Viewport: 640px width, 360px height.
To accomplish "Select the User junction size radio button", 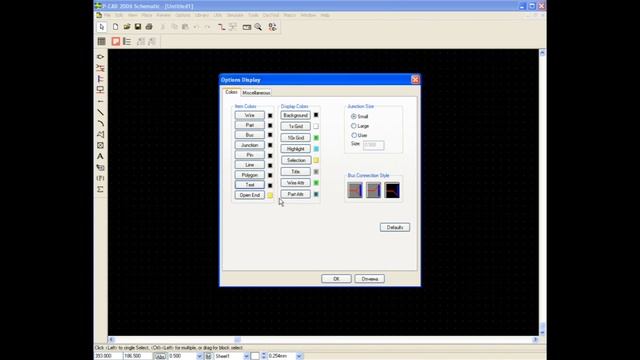I will (x=353, y=135).
